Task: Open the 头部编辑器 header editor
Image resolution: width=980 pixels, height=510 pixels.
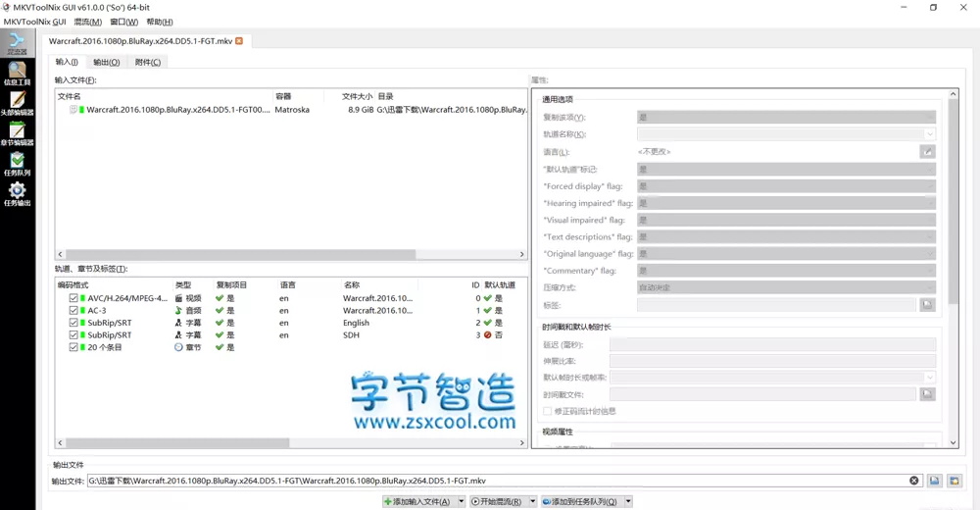Action: [x=17, y=103]
